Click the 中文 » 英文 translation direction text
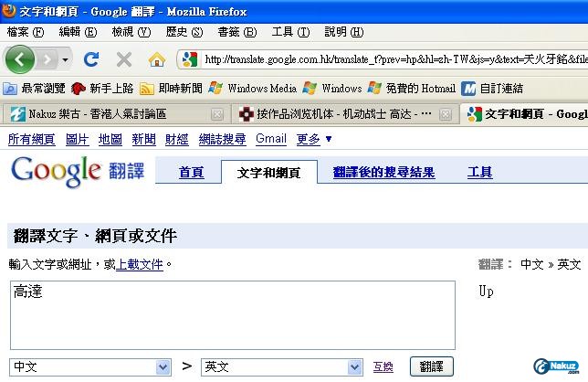 551,264
